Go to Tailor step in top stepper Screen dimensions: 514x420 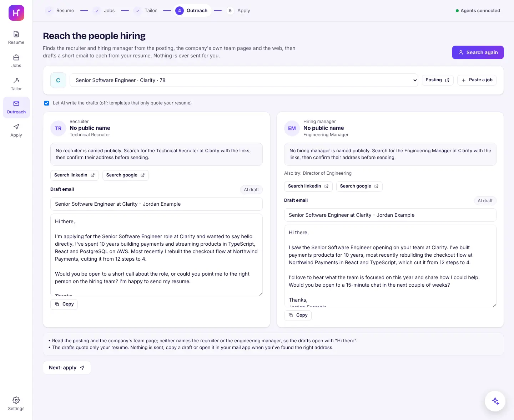click(145, 11)
